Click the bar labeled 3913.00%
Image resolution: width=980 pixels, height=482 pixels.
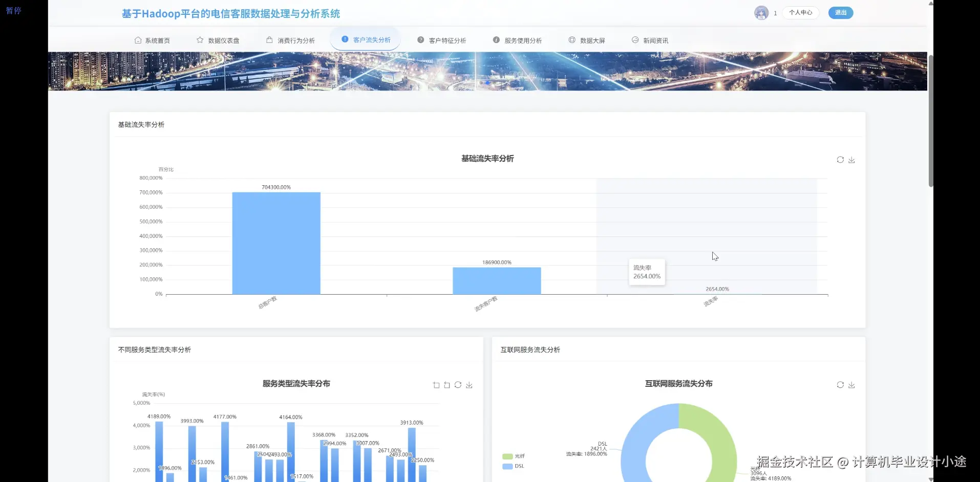tap(412, 454)
